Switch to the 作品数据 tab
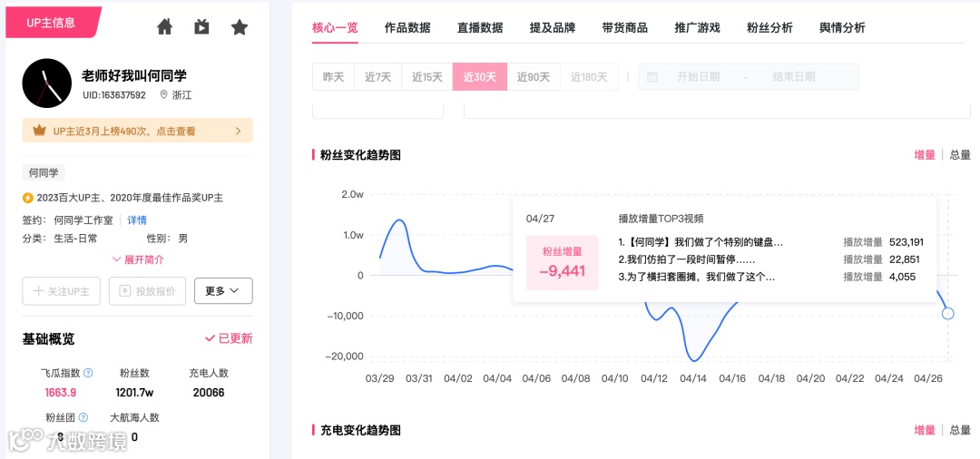Screen dimensions: 980x459 407,27
